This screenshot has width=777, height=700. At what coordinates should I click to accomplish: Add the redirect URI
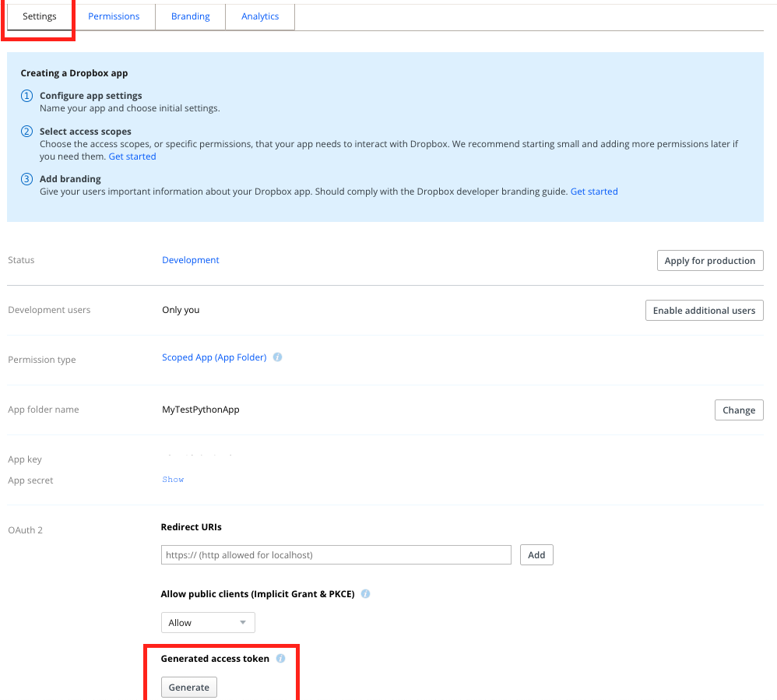pyautogui.click(x=536, y=554)
